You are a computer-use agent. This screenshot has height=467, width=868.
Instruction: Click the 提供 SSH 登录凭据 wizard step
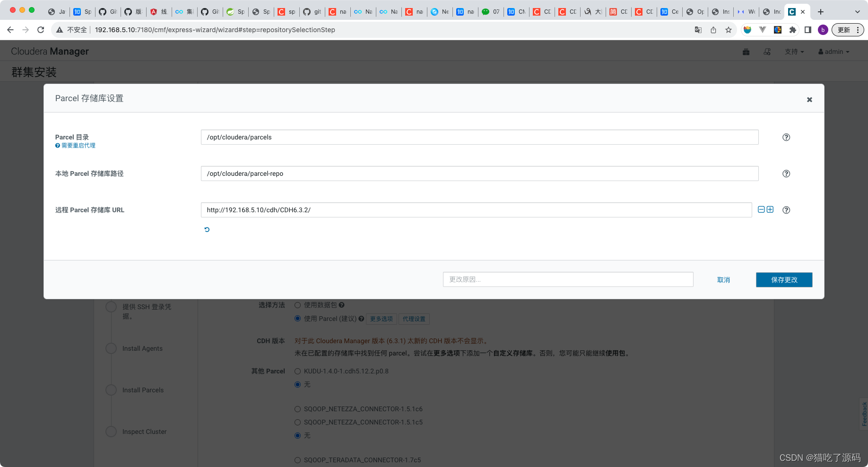click(147, 311)
